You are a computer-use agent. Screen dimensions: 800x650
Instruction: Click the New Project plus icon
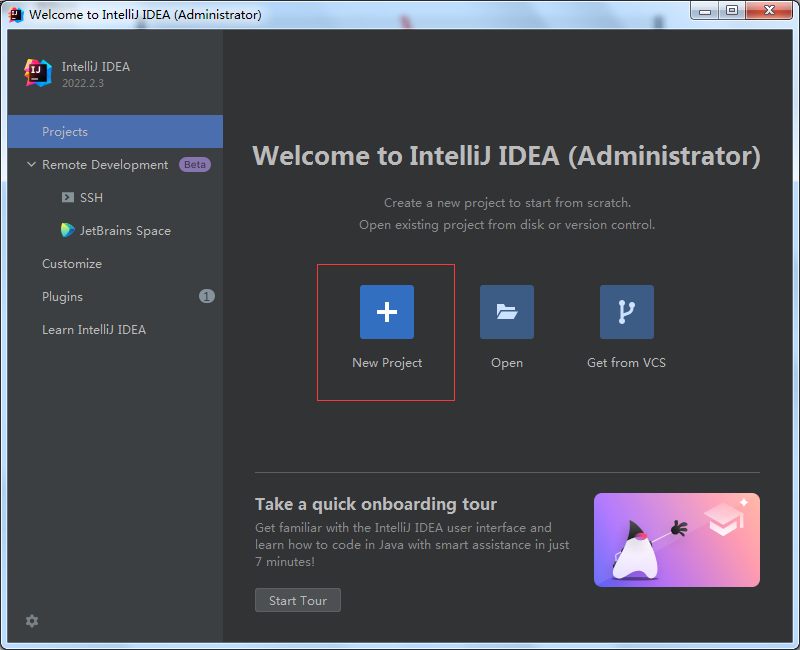[x=387, y=312]
